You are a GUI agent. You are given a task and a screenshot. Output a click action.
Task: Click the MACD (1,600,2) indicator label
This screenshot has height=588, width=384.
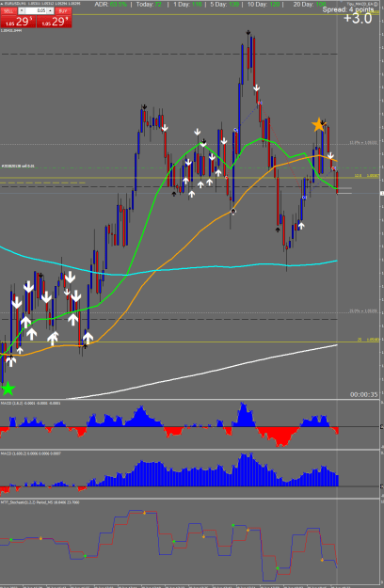pyautogui.click(x=31, y=453)
